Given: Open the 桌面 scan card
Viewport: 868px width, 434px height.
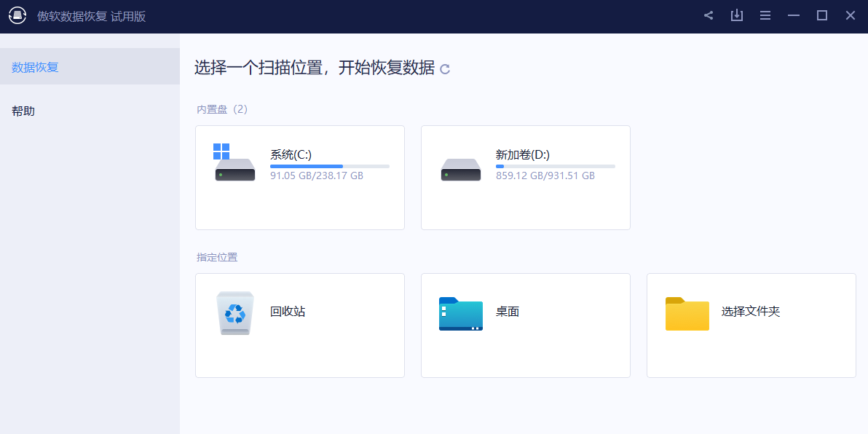Looking at the screenshot, I should point(525,325).
